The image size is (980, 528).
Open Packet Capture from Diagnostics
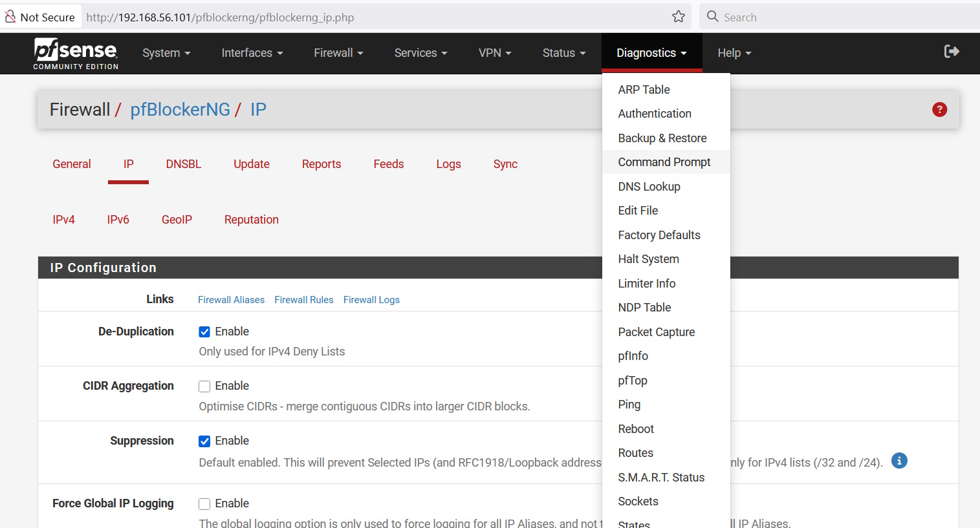[666, 332]
